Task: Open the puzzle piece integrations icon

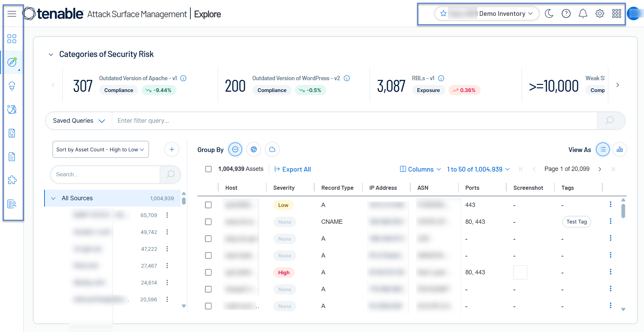Action: 12,180
